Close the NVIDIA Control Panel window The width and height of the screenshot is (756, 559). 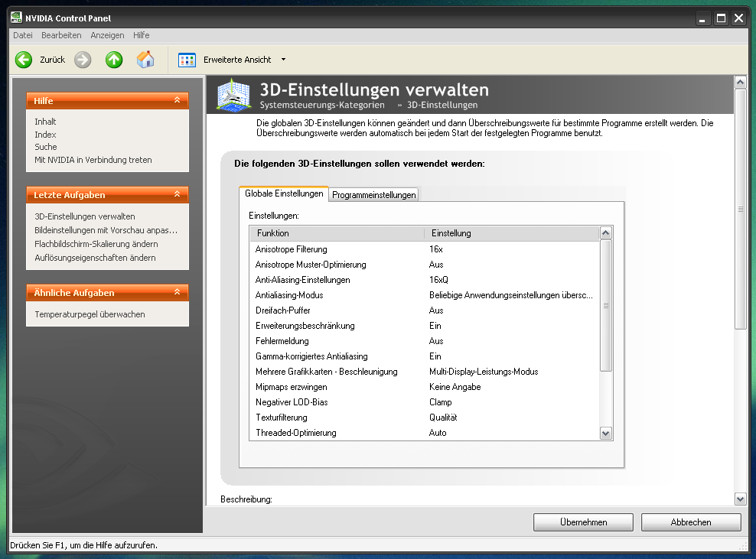coord(738,18)
